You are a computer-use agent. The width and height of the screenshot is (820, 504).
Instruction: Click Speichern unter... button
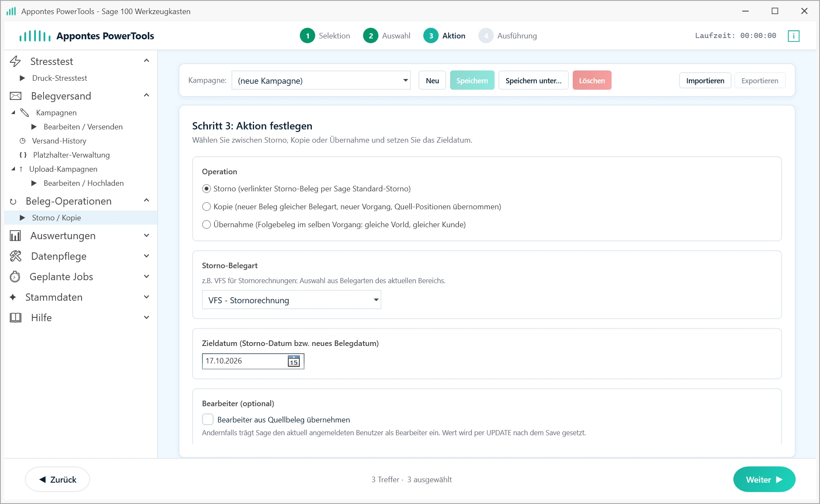[x=533, y=80]
